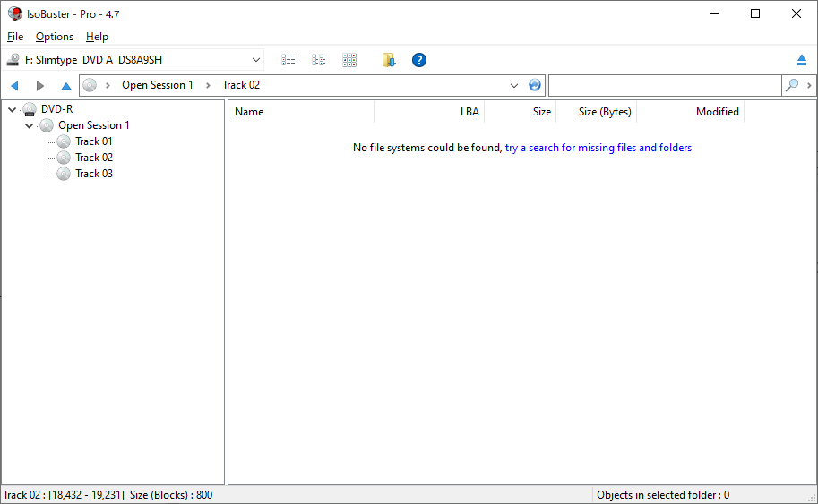818x504 pixels.
Task: Click the DVD-R drive icon in tree
Action: tap(30, 109)
